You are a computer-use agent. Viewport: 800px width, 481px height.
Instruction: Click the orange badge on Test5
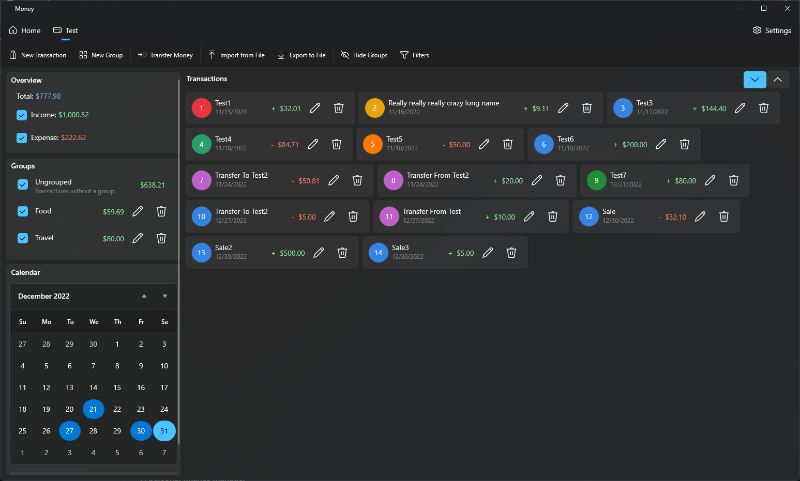point(372,144)
